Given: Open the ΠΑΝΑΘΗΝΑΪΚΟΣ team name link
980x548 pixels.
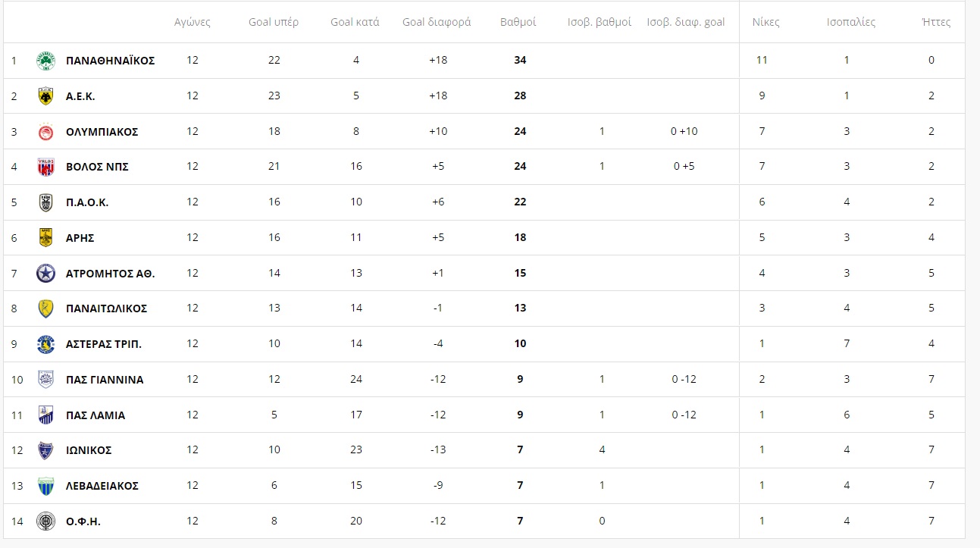Looking at the screenshot, I should pos(111,61).
